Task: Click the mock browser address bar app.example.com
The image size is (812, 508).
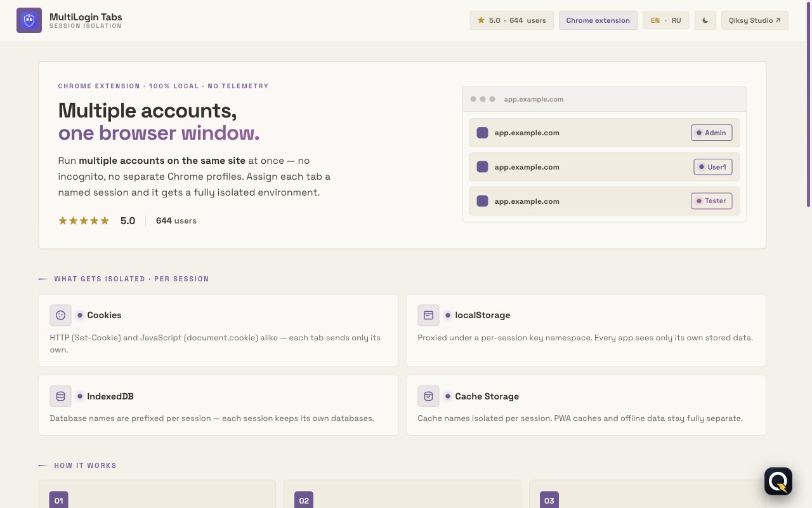Action: (534, 99)
